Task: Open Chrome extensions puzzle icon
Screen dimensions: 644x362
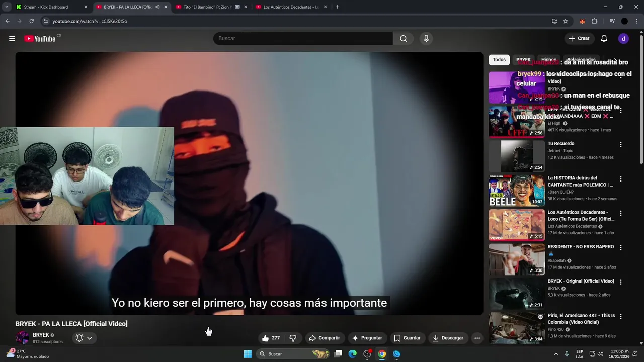Action: pos(595,21)
